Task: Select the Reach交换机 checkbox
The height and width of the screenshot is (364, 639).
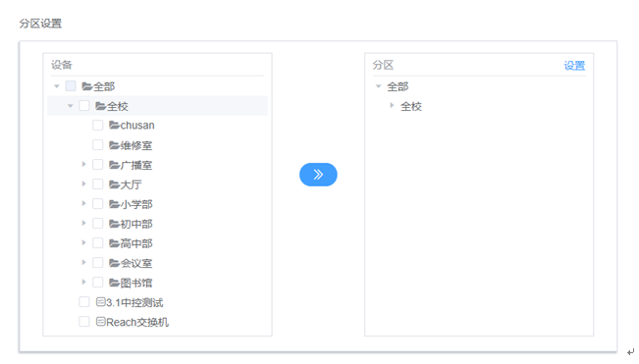Action: pos(84,322)
